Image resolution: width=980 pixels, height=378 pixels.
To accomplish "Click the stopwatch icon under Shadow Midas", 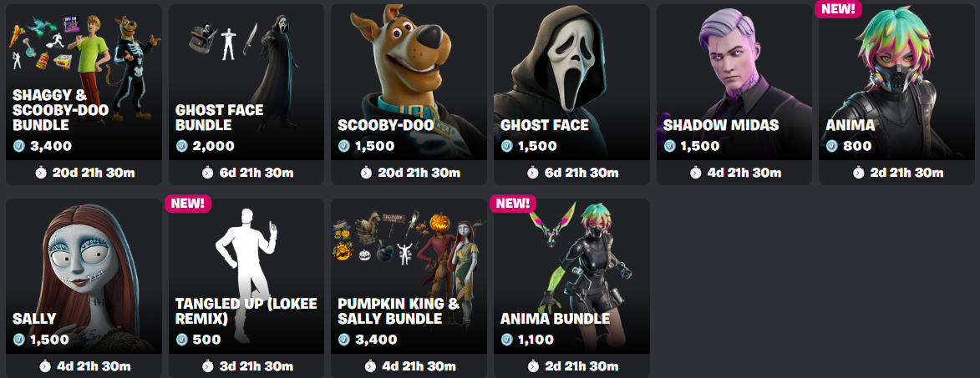I will [696, 172].
